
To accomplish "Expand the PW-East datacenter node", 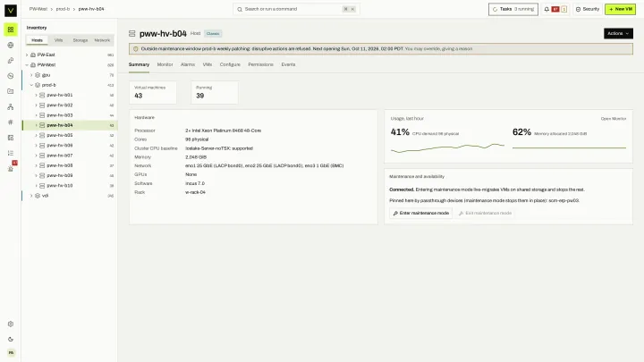I will click(27, 55).
